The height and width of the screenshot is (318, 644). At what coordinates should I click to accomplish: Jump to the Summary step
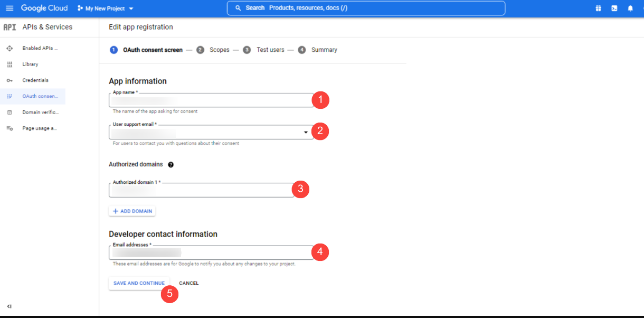[x=318, y=50]
